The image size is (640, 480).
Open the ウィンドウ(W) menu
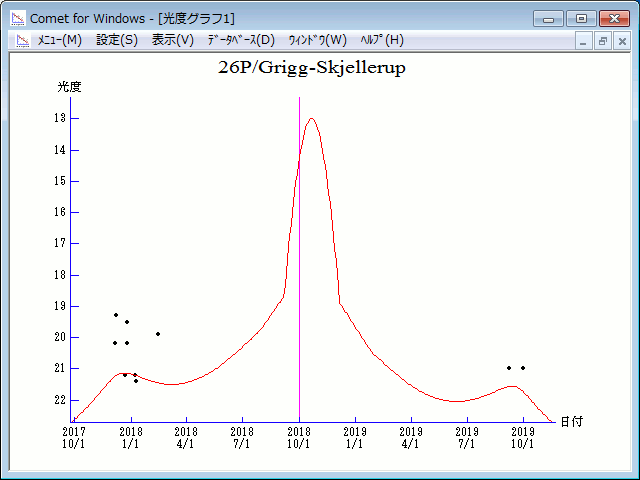tap(318, 40)
